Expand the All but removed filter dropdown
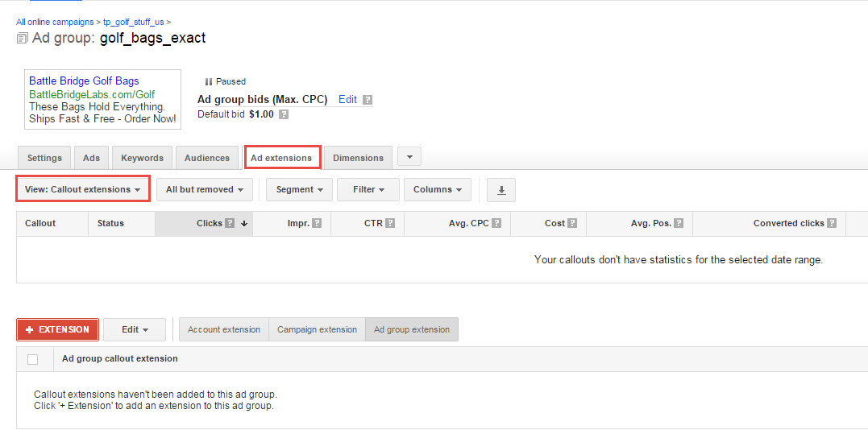 (204, 190)
